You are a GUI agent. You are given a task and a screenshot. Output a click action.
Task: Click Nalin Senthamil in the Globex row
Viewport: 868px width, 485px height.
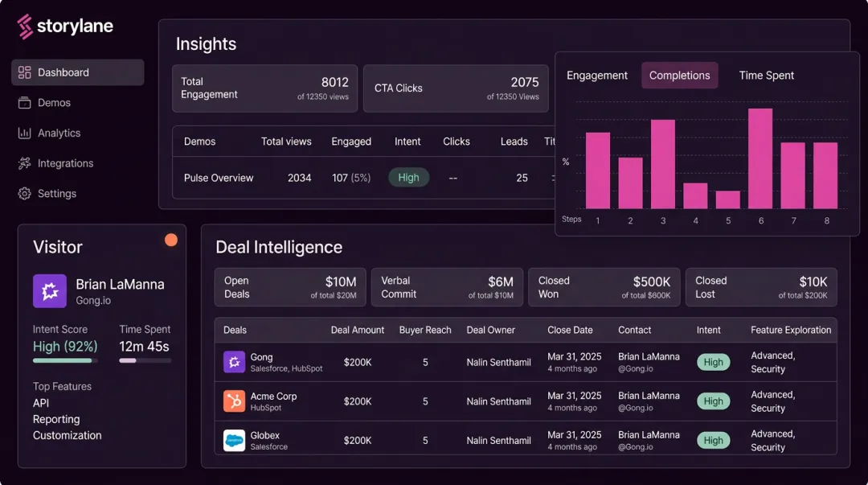498,440
